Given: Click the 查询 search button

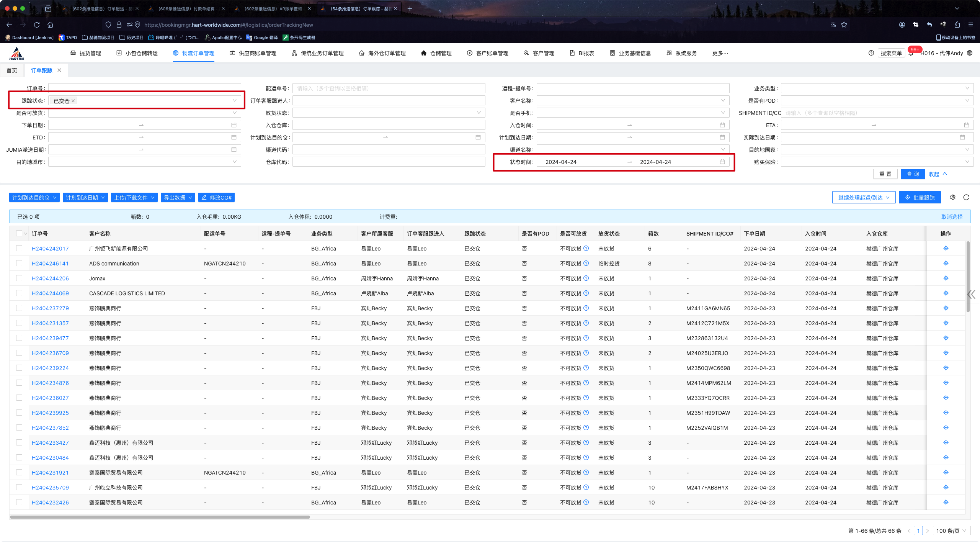Looking at the screenshot, I should click(x=913, y=174).
